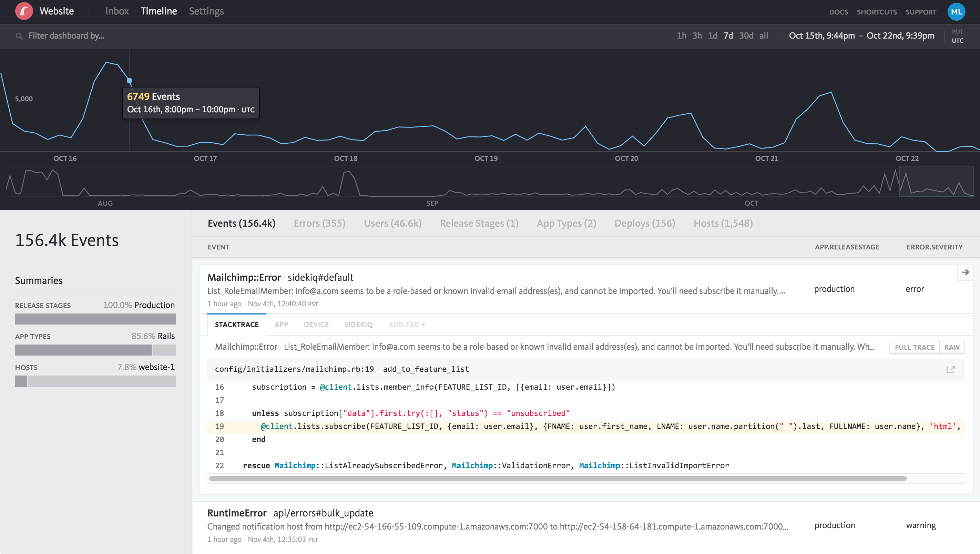Image resolution: width=980 pixels, height=554 pixels.
Task: Open the SIDEKIQ tab in event
Action: coord(358,325)
